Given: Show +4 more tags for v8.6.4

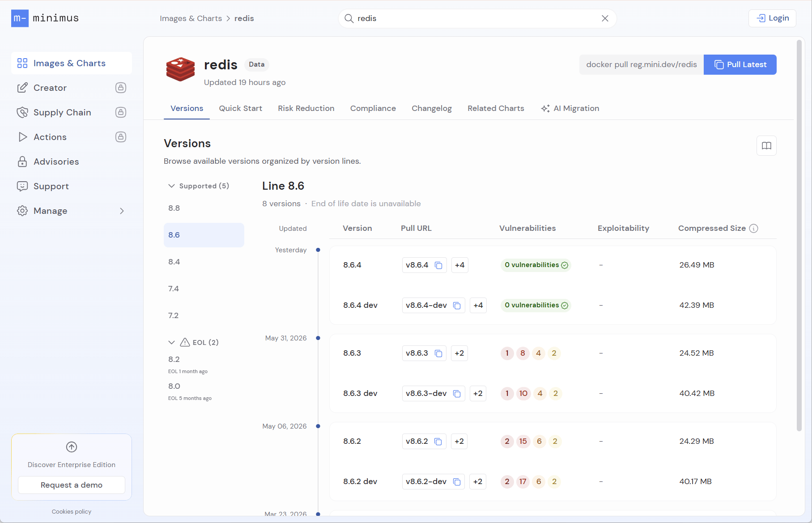Looking at the screenshot, I should tap(459, 265).
